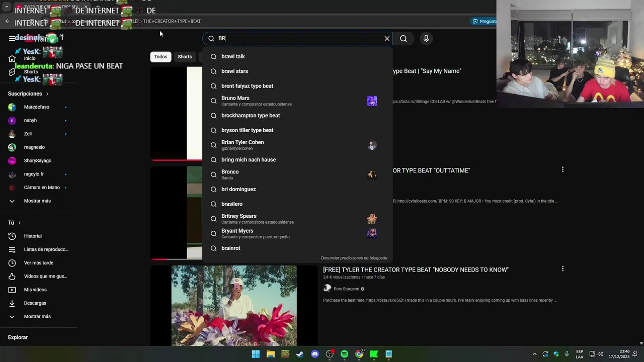Open Windows Start menu
Image resolution: width=644 pixels, height=362 pixels.
click(256, 354)
